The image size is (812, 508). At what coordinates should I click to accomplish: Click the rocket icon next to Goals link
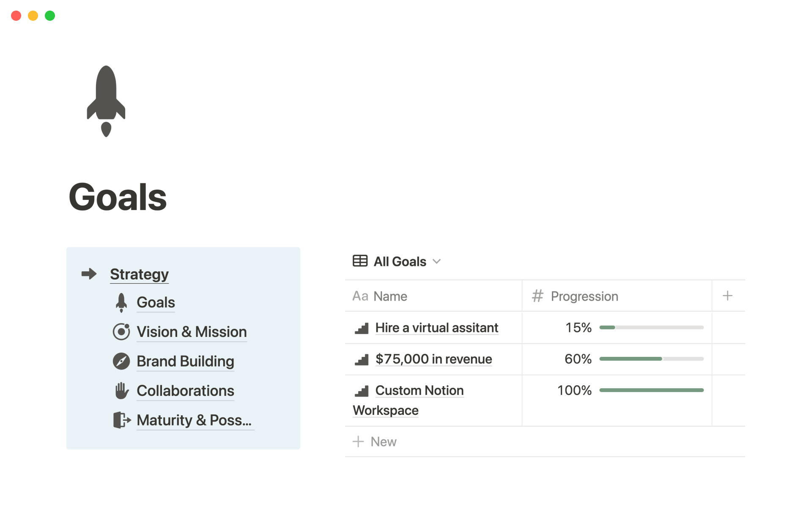click(121, 303)
